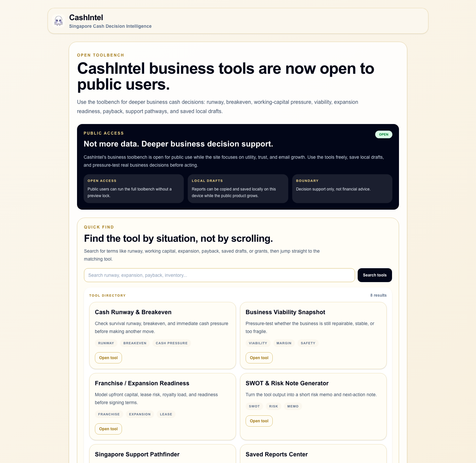This screenshot has height=463, width=476.
Task: Click the LOCAL DRAFTS info card
Action: pyautogui.click(x=238, y=189)
